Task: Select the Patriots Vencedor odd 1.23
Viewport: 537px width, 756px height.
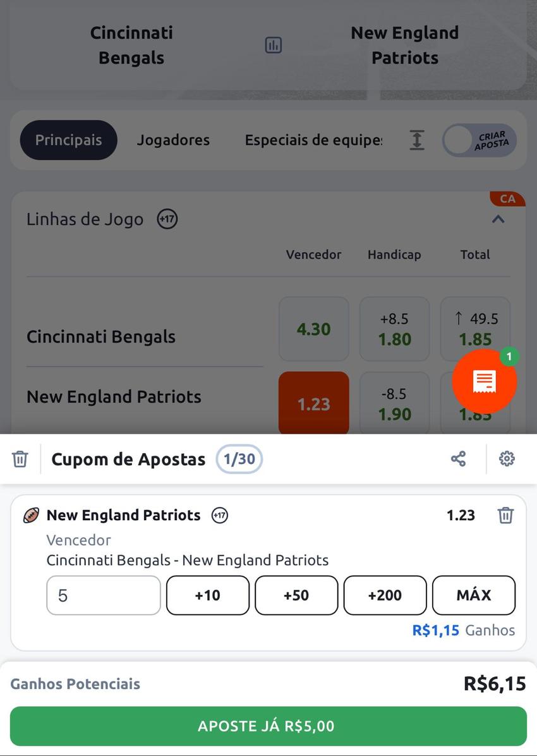Action: [313, 403]
